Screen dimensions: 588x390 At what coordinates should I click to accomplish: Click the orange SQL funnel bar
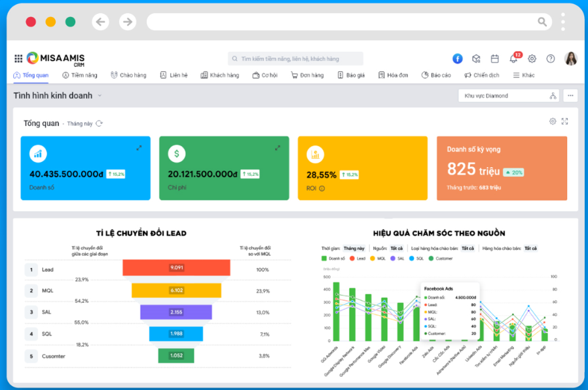(176, 334)
